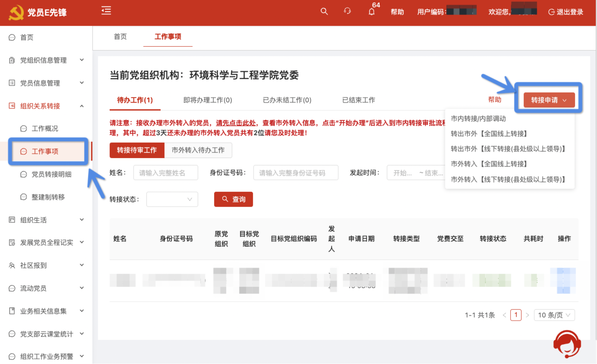This screenshot has width=597, height=364.
Task: Click the 退出登录 logout icon
Action: click(x=551, y=12)
